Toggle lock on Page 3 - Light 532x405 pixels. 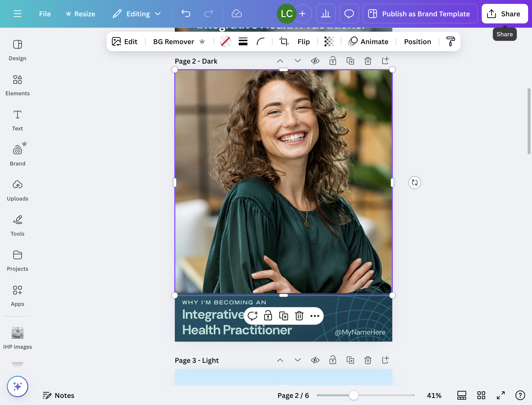(x=333, y=360)
